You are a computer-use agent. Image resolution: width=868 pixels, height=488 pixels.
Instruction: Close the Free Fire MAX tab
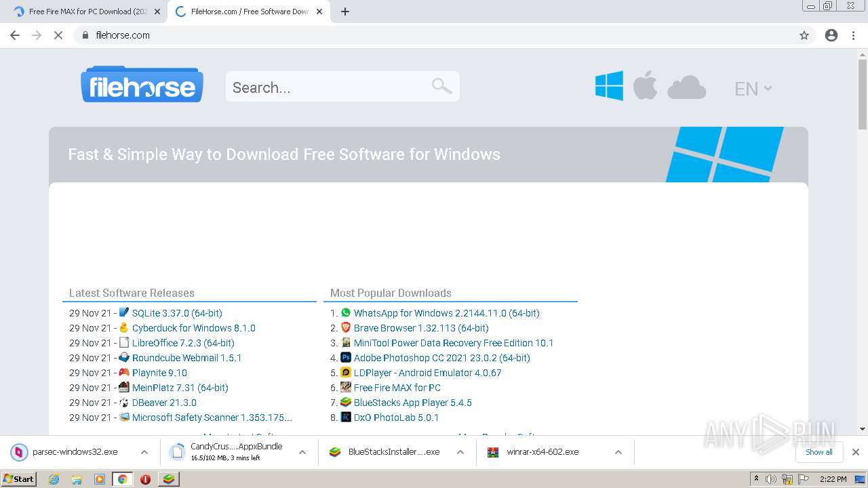coord(157,12)
